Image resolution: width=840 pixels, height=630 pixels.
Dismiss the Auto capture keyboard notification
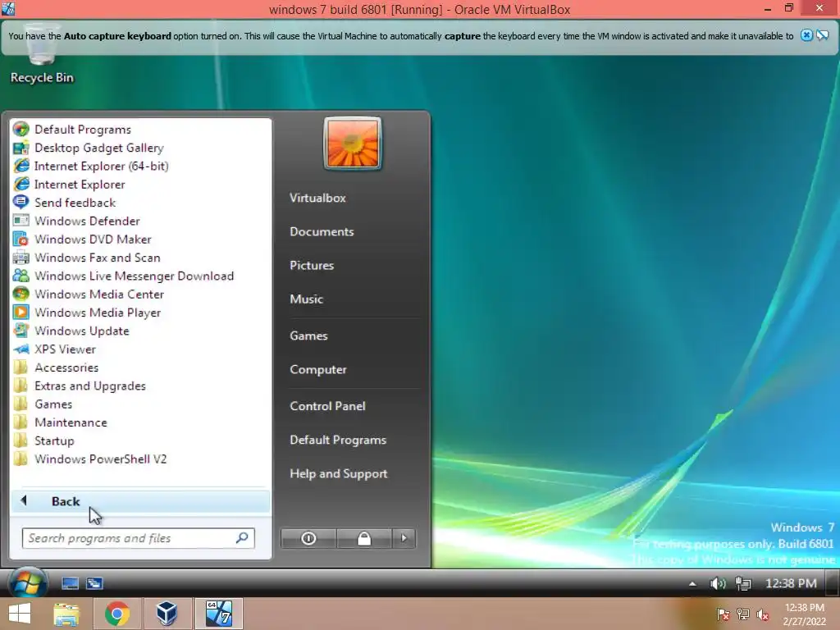(806, 35)
